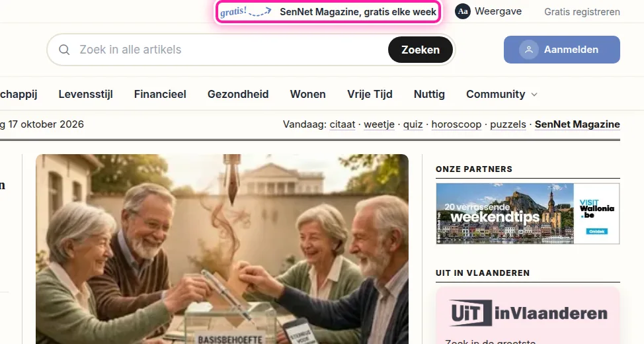Click the 'UIT IN VLAANDEREN' heading

[x=483, y=273]
